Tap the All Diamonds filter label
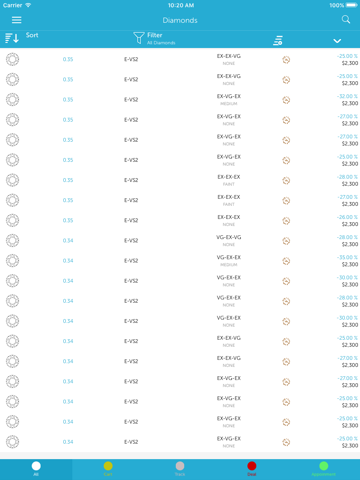360x480 pixels. coord(161,43)
